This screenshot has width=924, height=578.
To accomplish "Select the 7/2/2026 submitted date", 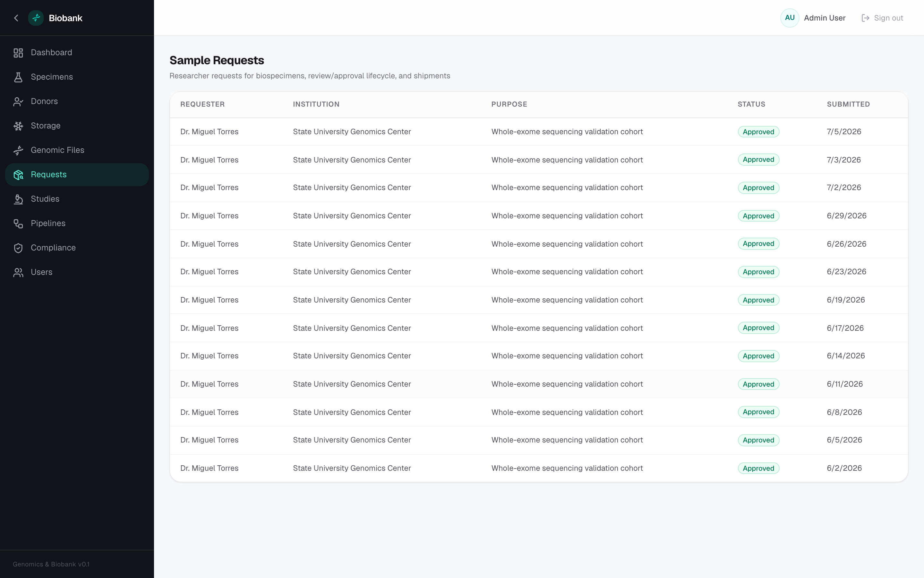I will pyautogui.click(x=844, y=188).
